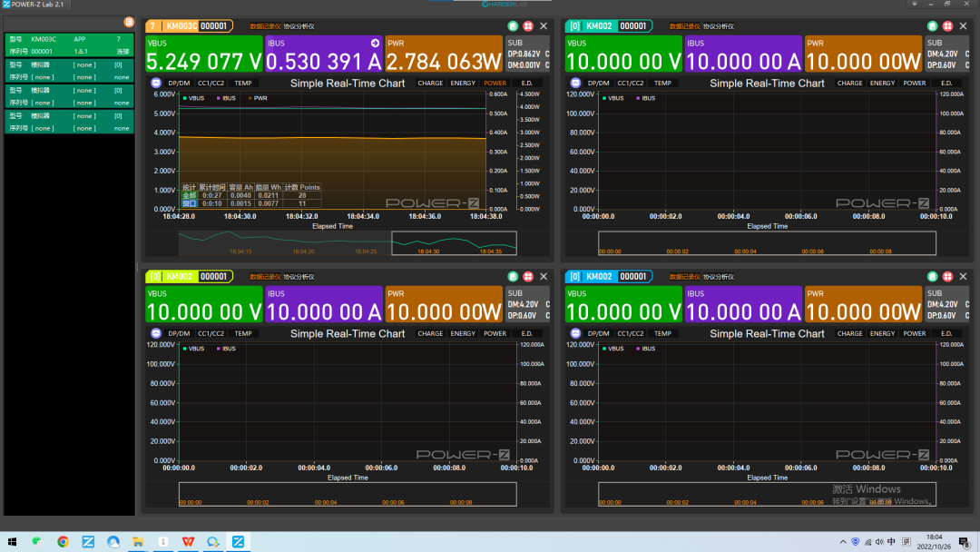Open File Explorer from the taskbar
The image size is (980, 552).
coord(138,542)
